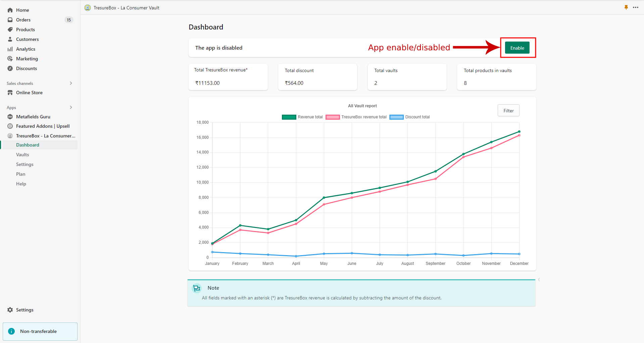This screenshot has height=343, width=644.
Task: Click the Total vaults card
Action: point(407,77)
